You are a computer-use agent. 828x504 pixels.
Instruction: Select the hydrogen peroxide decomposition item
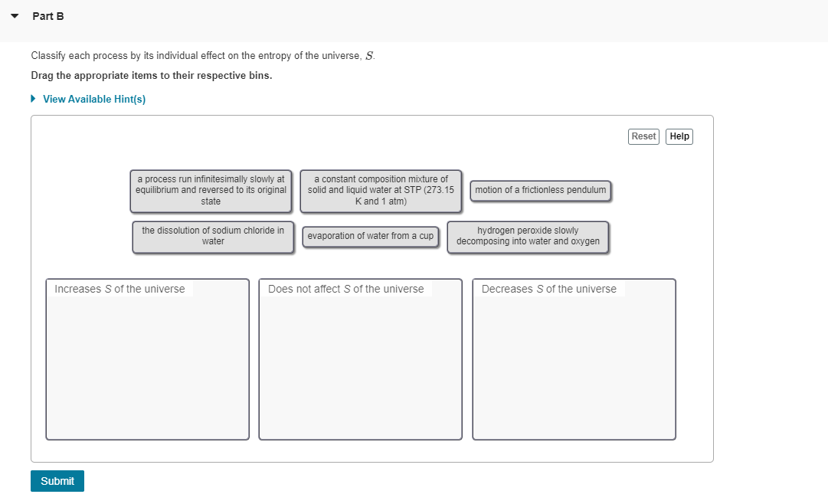tap(526, 237)
